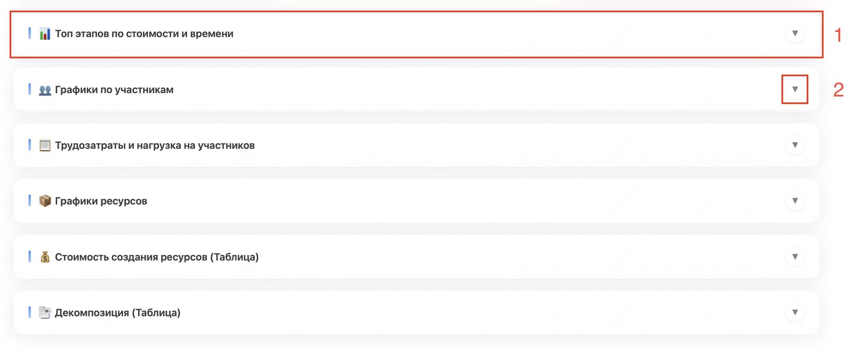Open the Графики ресурсов dropdown arrow
The image size is (868, 350).
(x=795, y=201)
